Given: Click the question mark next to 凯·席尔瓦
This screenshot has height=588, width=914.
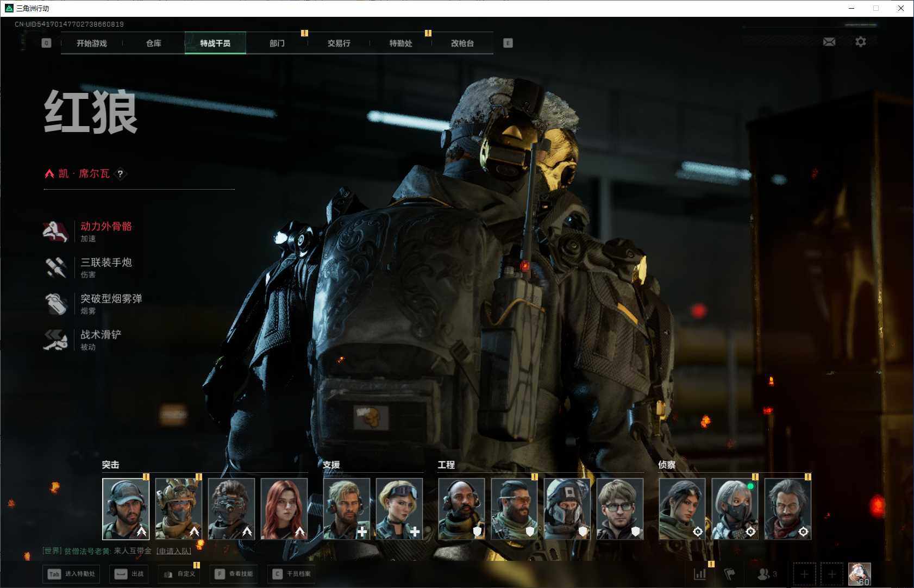Looking at the screenshot, I should coord(120,174).
